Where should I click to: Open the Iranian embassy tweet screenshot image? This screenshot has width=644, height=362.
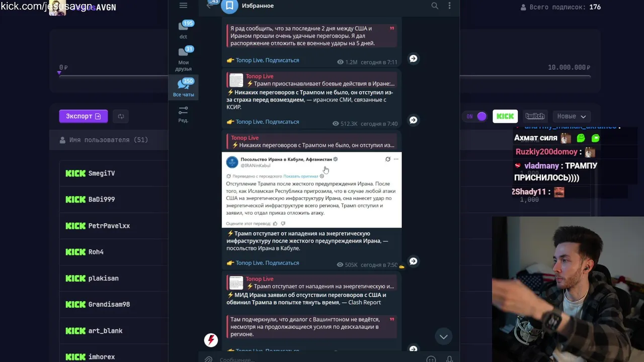point(312,190)
